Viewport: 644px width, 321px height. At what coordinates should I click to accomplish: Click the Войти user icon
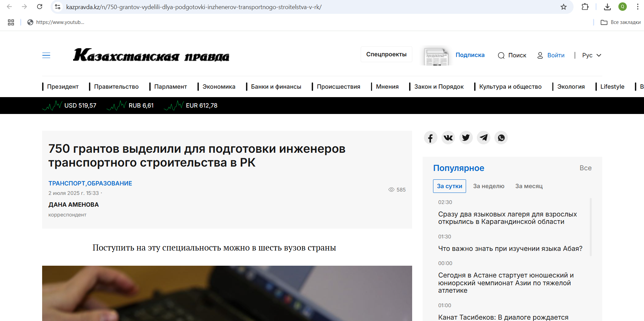click(x=540, y=55)
